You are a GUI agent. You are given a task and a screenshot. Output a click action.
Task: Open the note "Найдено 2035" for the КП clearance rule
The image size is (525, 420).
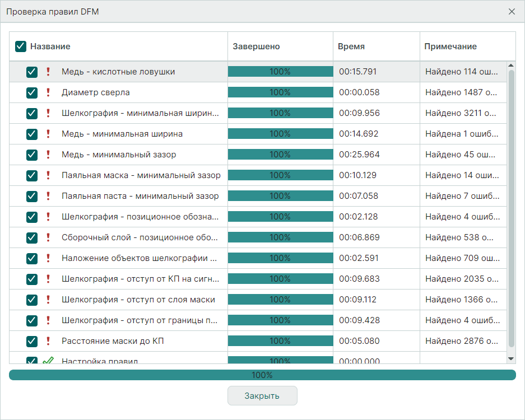pos(461,279)
